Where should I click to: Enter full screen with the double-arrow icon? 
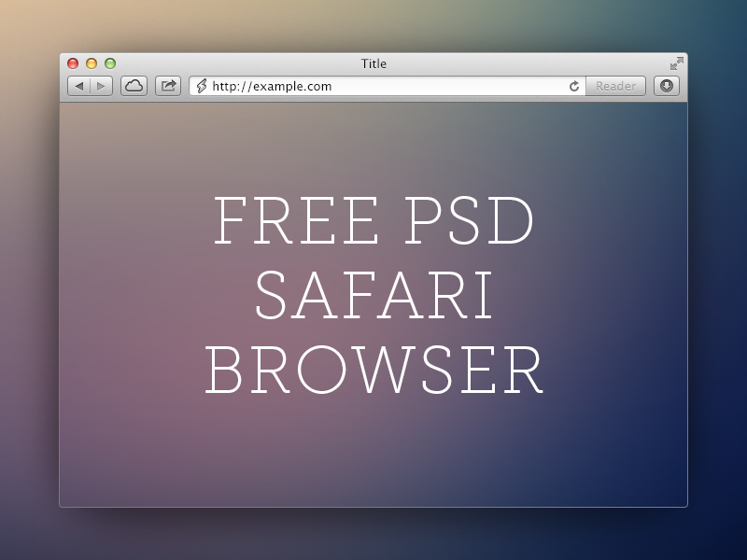pyautogui.click(x=677, y=63)
